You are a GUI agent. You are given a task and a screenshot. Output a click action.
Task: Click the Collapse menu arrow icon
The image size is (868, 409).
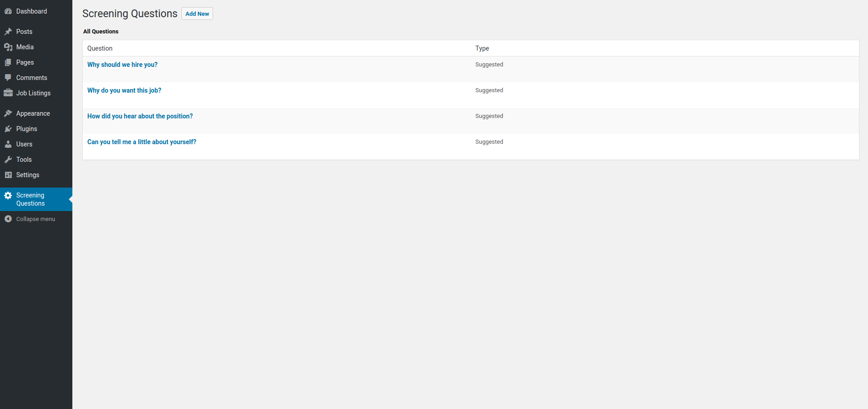click(8, 219)
